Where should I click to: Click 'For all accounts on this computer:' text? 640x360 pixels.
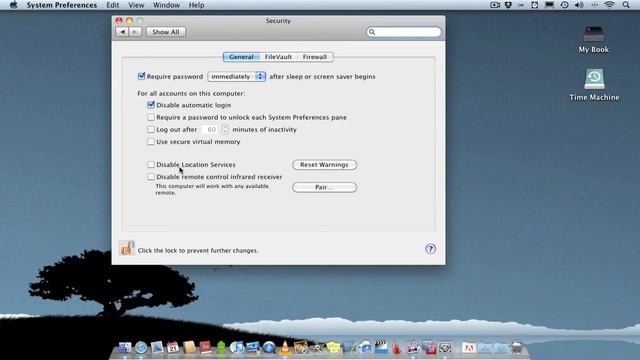pos(191,93)
